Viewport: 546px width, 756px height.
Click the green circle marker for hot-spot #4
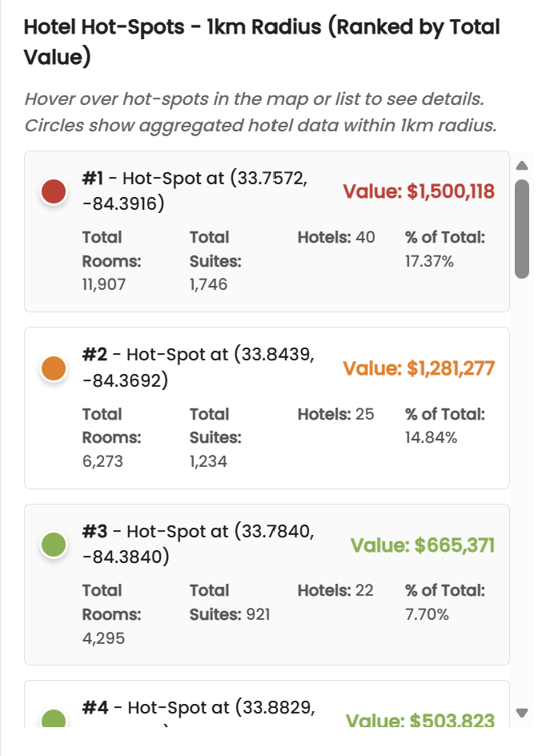pos(53,718)
